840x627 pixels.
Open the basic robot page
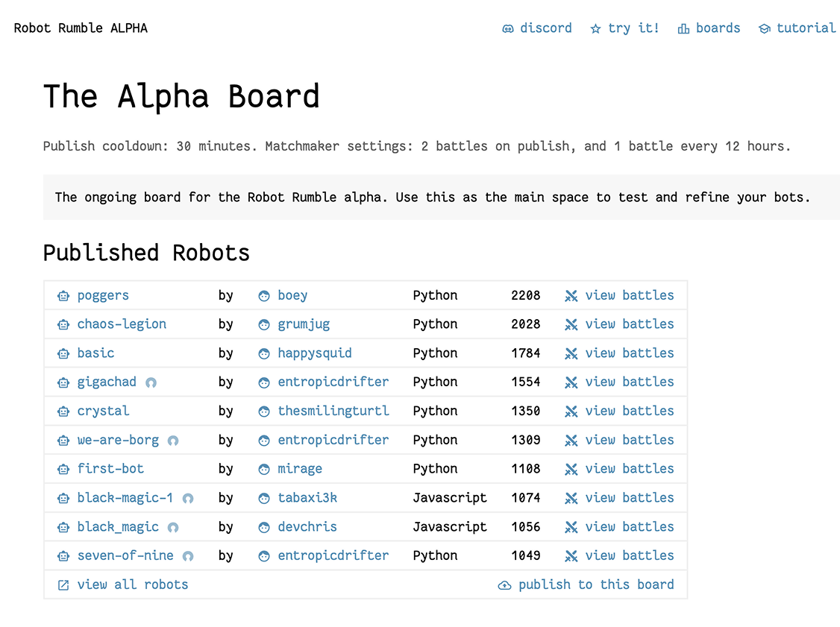(x=95, y=353)
